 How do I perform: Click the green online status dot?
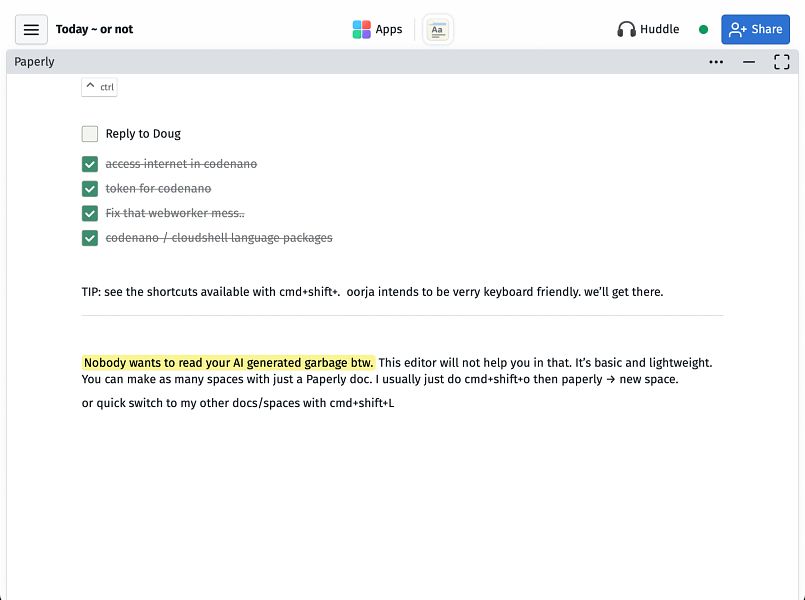pos(703,29)
